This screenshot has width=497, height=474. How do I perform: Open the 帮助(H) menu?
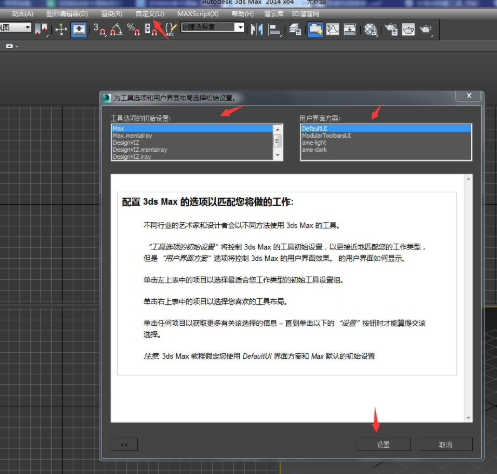click(242, 14)
